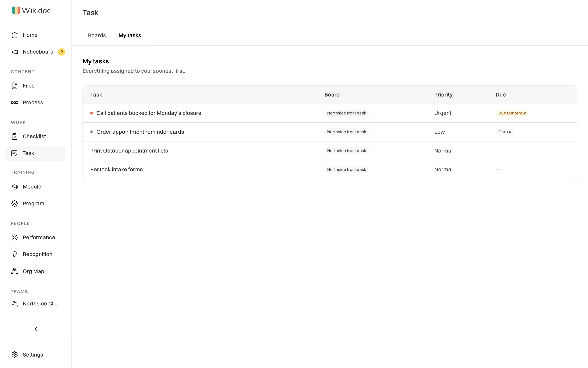
Task: Click the Files document icon
Action: [14, 86]
